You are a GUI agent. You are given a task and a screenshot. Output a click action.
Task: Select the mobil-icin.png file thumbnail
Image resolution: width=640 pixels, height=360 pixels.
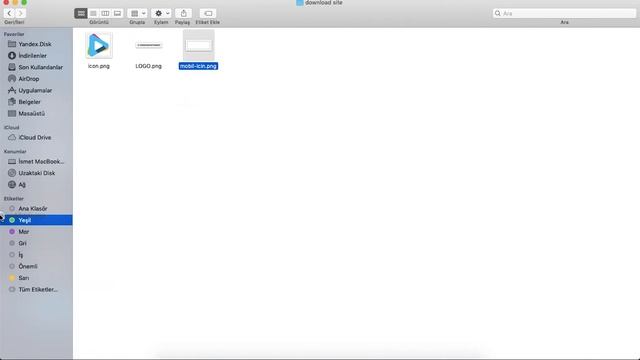(198, 45)
